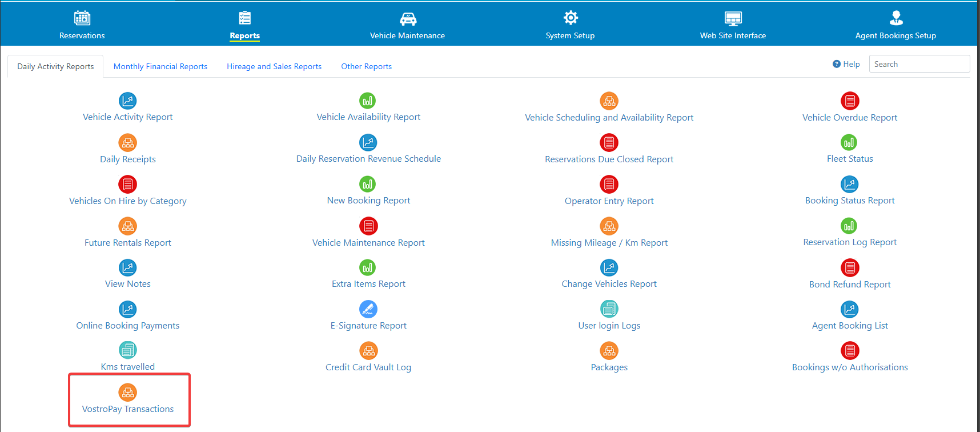Image resolution: width=980 pixels, height=432 pixels.
Task: Click the VostroPay Transactions icon
Action: pos(128,392)
